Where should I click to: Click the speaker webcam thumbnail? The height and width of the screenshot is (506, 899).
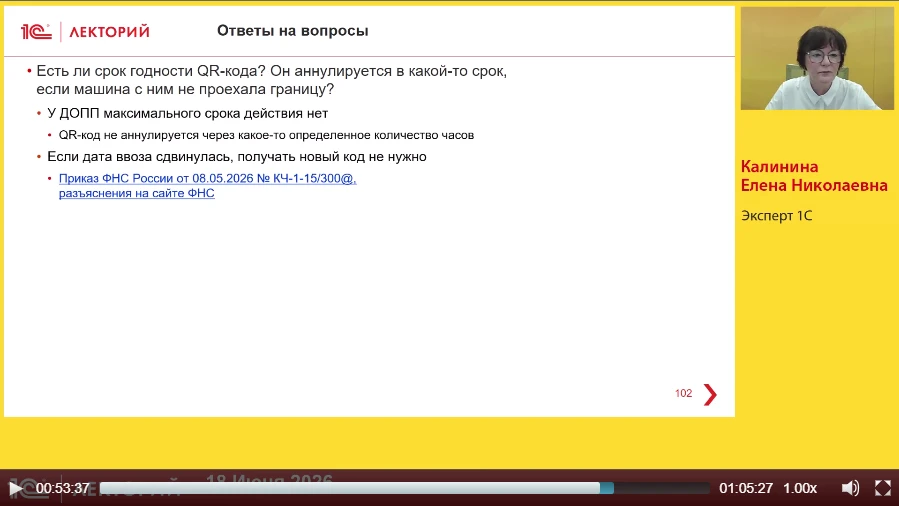[x=816, y=58]
